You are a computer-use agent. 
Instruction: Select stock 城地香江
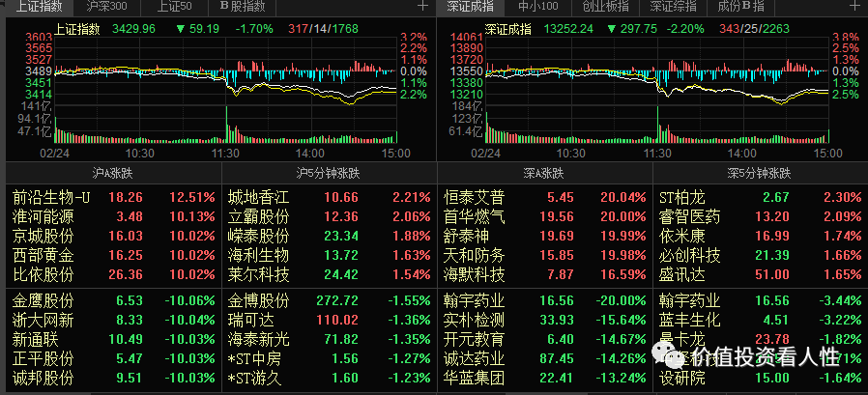point(329,197)
